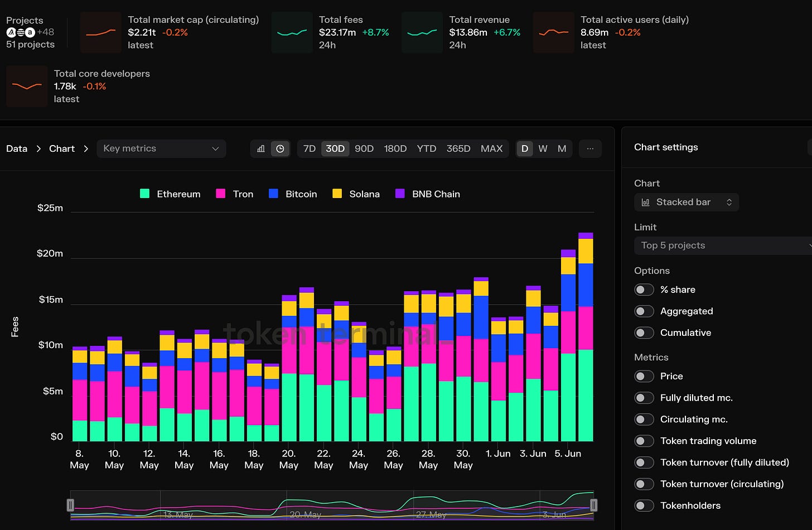Open the three-dots more options button
This screenshot has height=530, width=812.
tap(590, 149)
